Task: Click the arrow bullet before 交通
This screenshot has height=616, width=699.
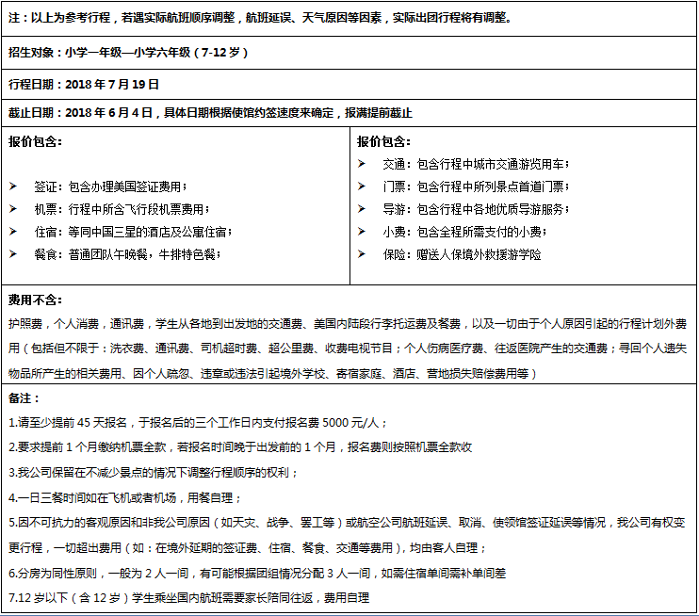Action: pos(362,164)
